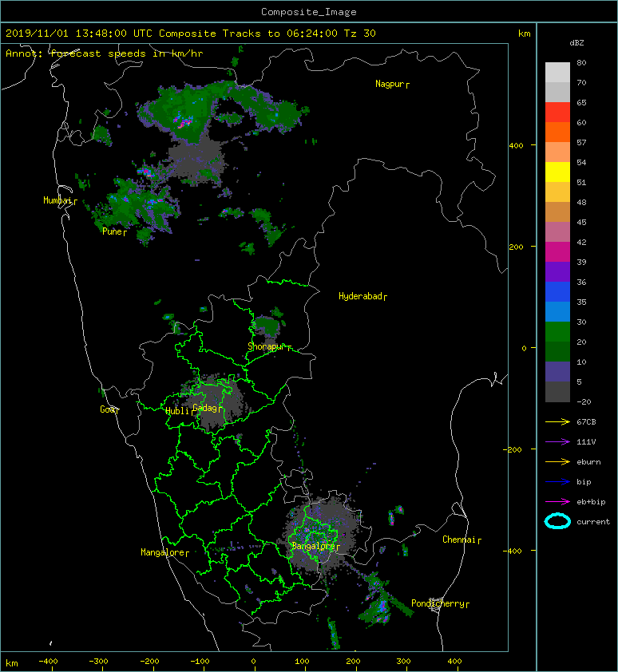Click the Hyderabad city label

(360, 296)
